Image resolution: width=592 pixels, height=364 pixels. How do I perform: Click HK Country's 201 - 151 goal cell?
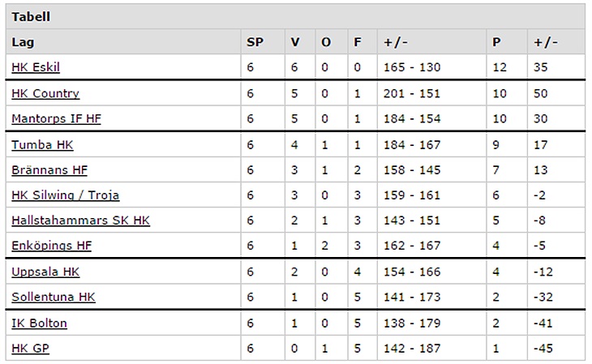click(412, 93)
